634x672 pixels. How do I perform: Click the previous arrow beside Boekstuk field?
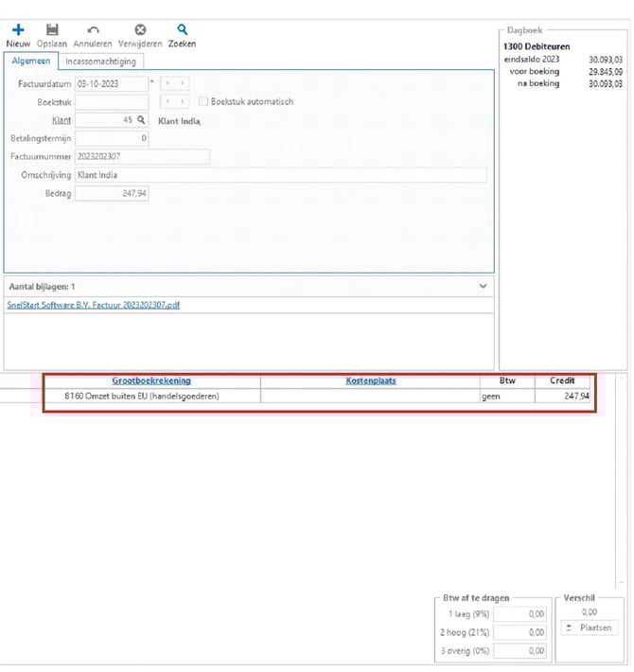(x=167, y=102)
